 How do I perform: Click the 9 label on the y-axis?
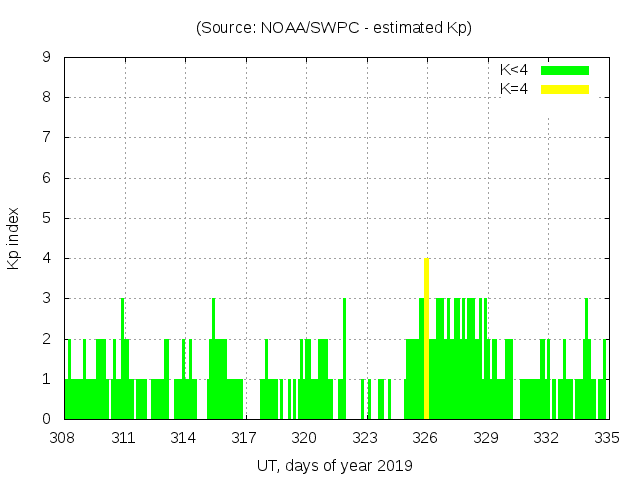pyautogui.click(x=46, y=58)
